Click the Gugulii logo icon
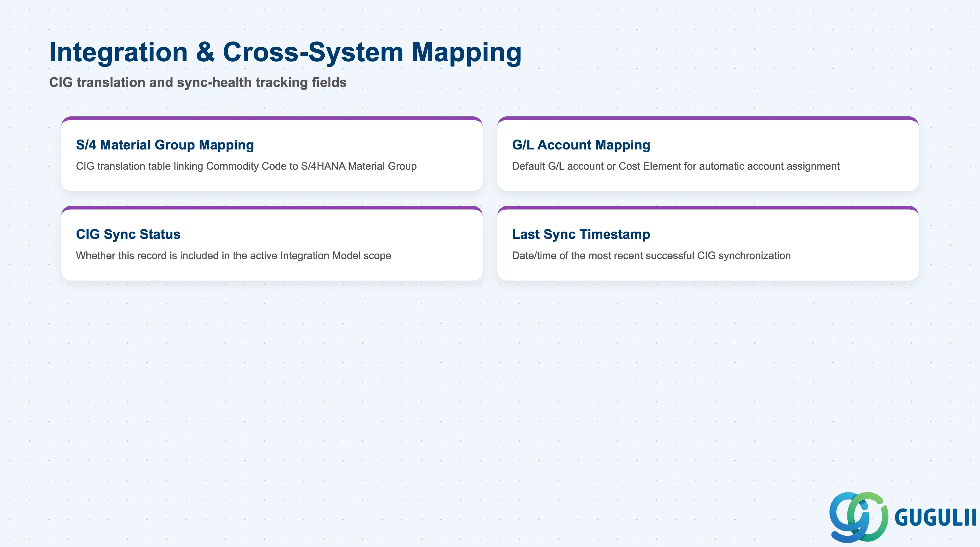The image size is (980, 547). (x=859, y=517)
